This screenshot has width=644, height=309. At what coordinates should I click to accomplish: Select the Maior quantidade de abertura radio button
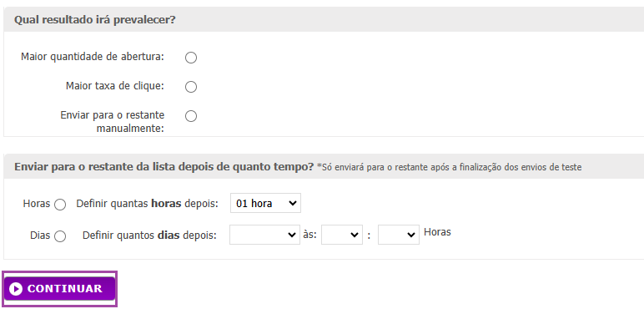(191, 58)
